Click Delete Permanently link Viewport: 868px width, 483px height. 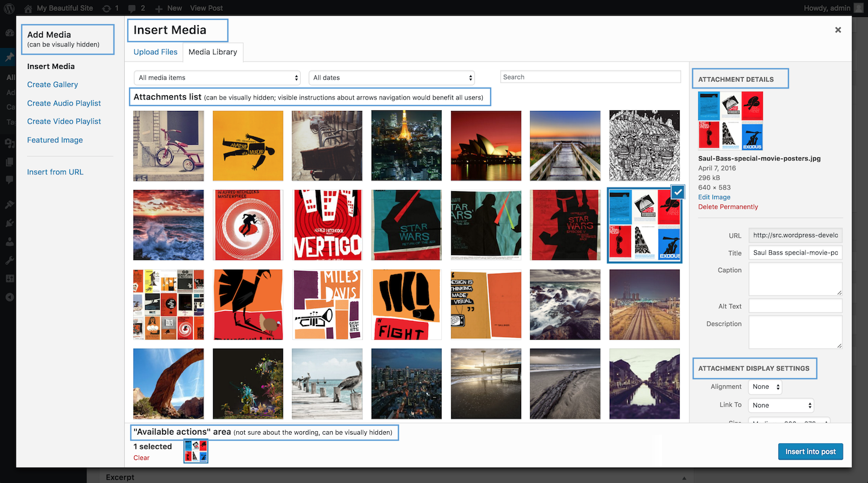click(x=728, y=207)
